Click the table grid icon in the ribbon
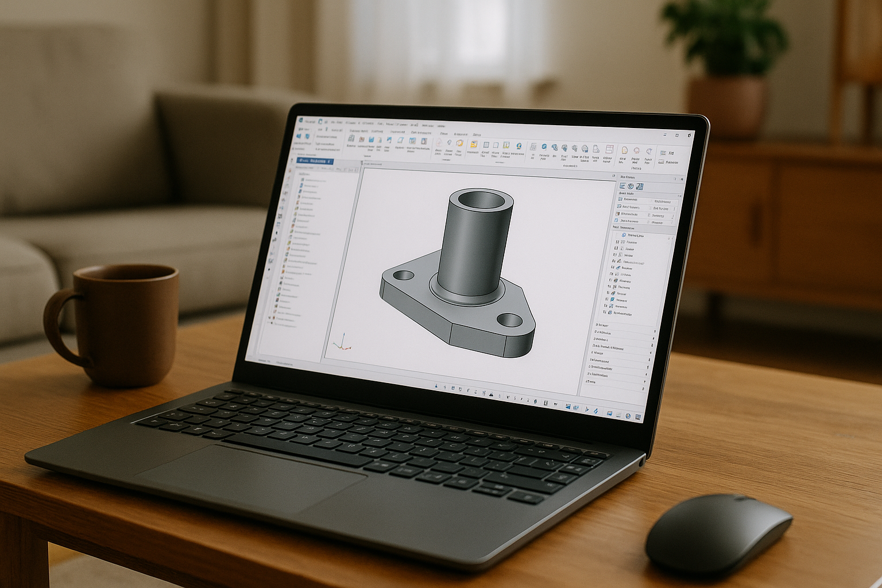The height and width of the screenshot is (588, 882). [x=609, y=149]
